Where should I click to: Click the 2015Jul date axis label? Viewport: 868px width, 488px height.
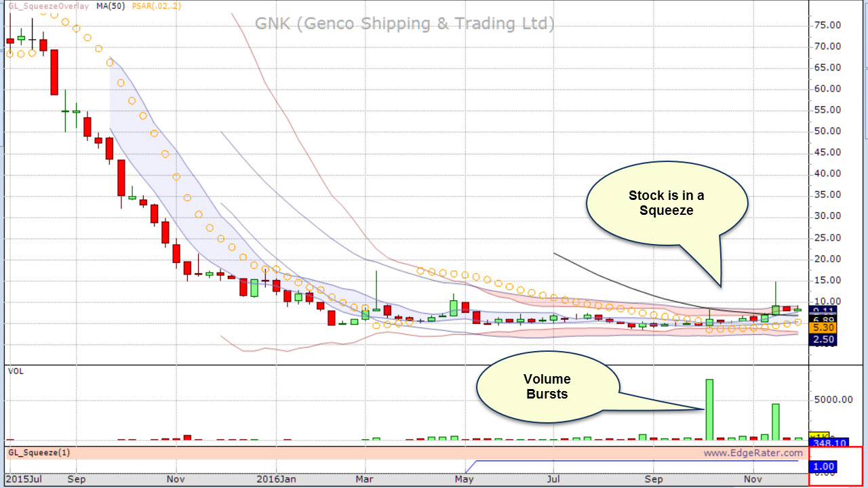click(24, 479)
